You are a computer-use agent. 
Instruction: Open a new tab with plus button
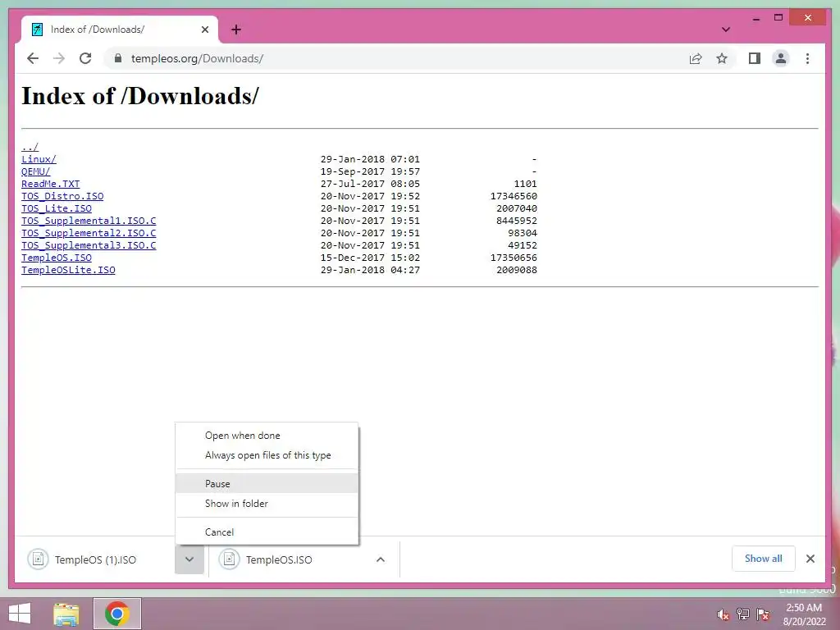tap(235, 30)
